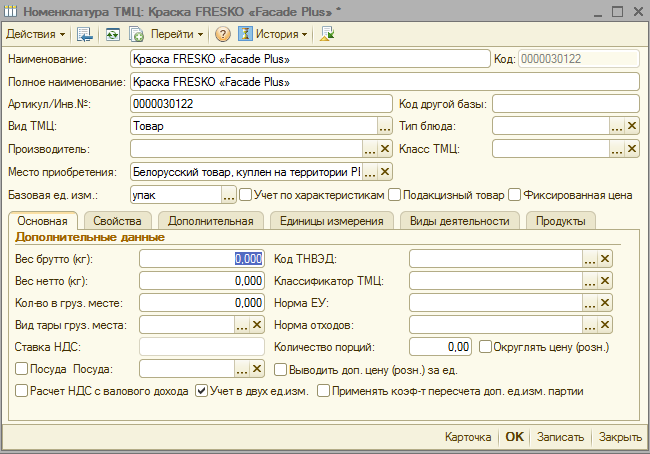
Task: Toggle the Подакцизный товар checkbox
Action: (395, 194)
